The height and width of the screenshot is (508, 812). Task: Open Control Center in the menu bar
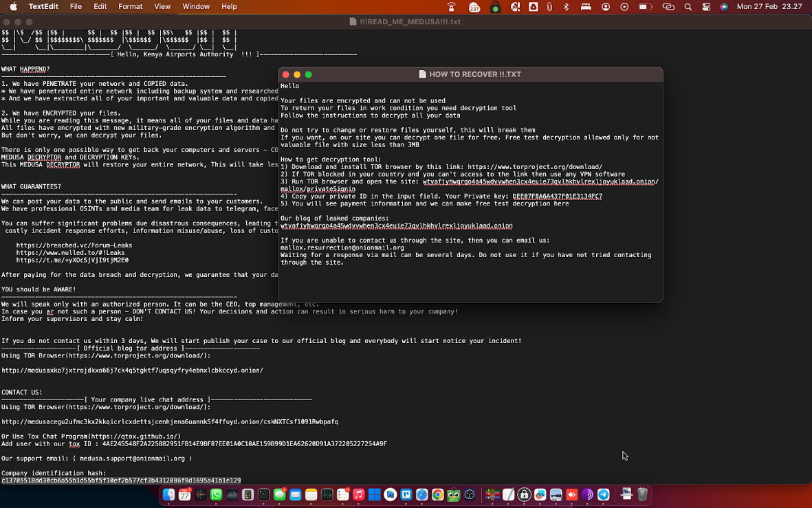(x=706, y=7)
